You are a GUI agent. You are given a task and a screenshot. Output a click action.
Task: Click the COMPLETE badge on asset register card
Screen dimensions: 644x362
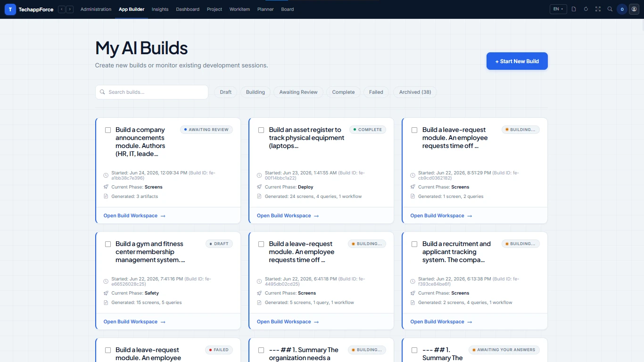pos(368,130)
